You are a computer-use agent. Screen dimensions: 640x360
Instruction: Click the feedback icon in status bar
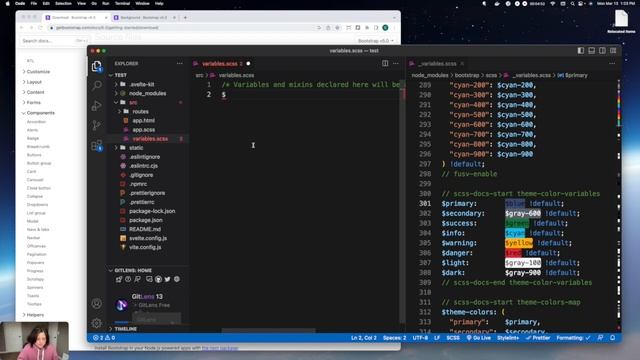pos(600,338)
